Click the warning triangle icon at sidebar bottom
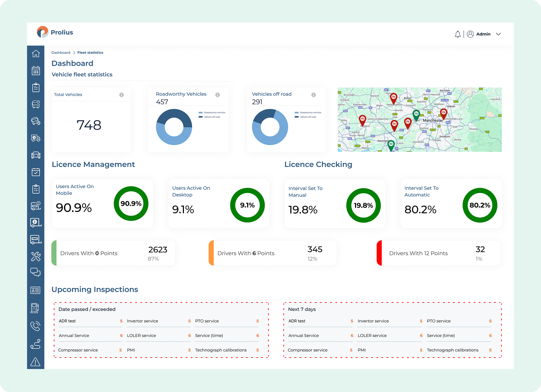 35,362
